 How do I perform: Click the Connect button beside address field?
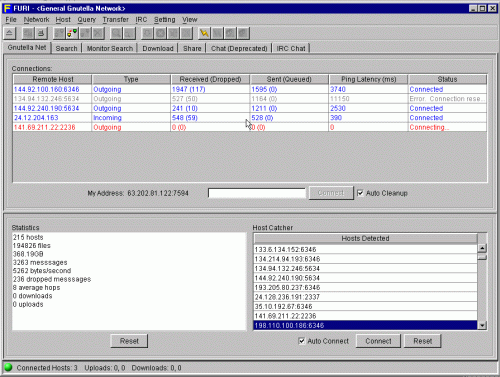pos(331,193)
